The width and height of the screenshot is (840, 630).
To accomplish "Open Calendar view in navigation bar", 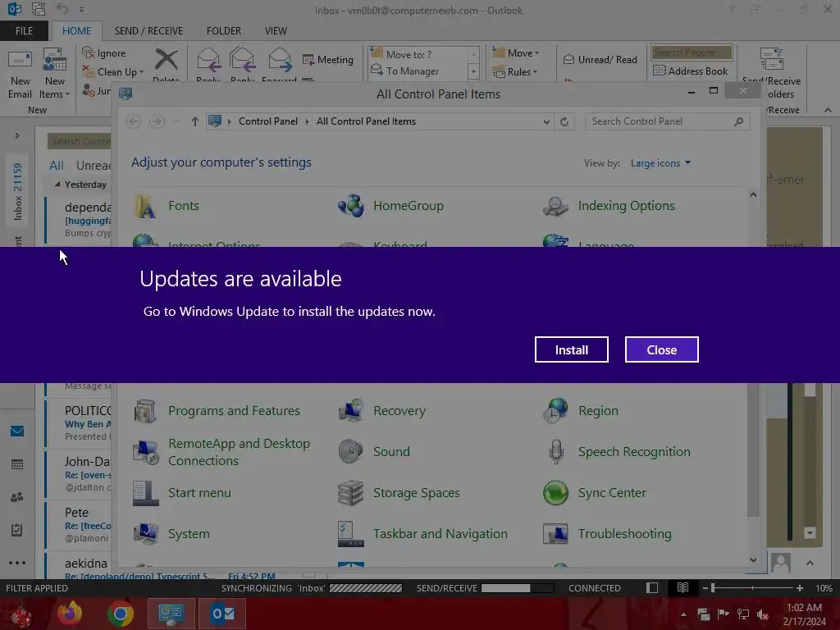I will (17, 464).
